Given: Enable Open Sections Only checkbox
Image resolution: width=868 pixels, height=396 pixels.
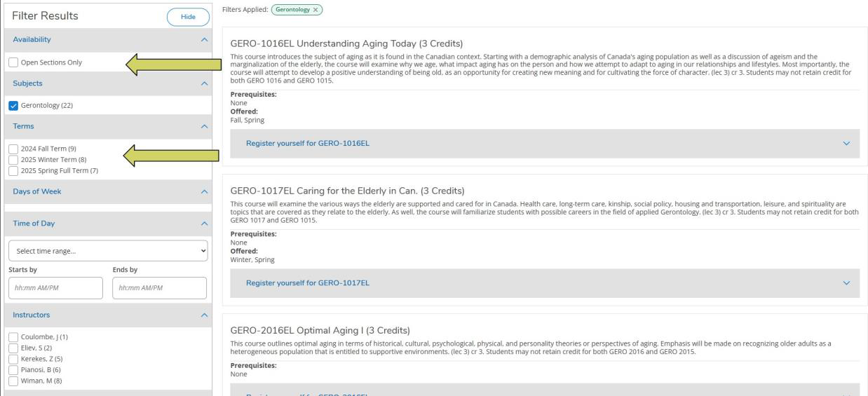Looking at the screenshot, I should (x=15, y=62).
